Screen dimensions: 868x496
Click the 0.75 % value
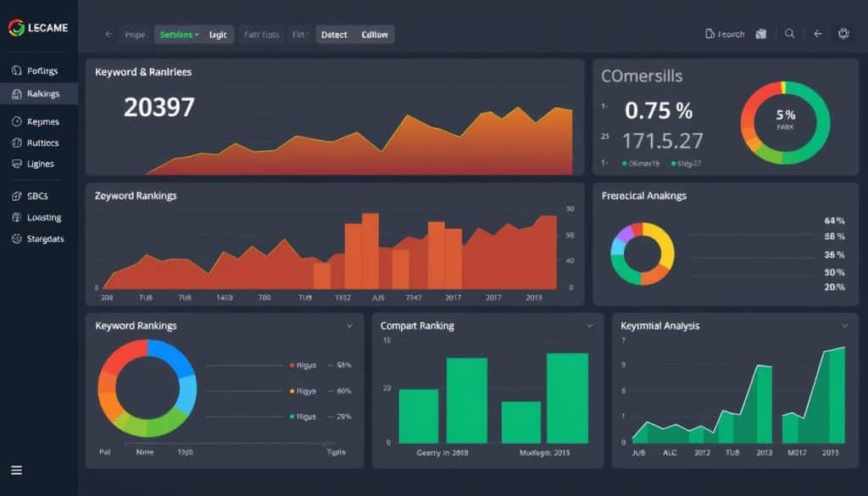(659, 111)
